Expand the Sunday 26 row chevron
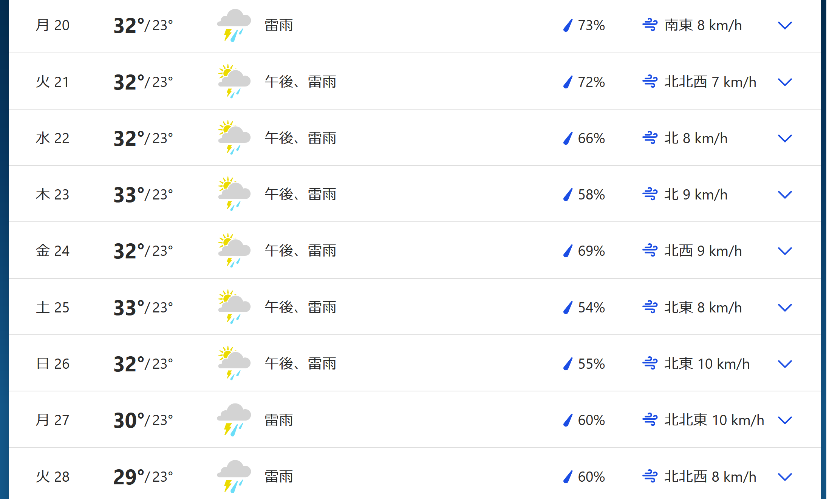 pyautogui.click(x=785, y=364)
